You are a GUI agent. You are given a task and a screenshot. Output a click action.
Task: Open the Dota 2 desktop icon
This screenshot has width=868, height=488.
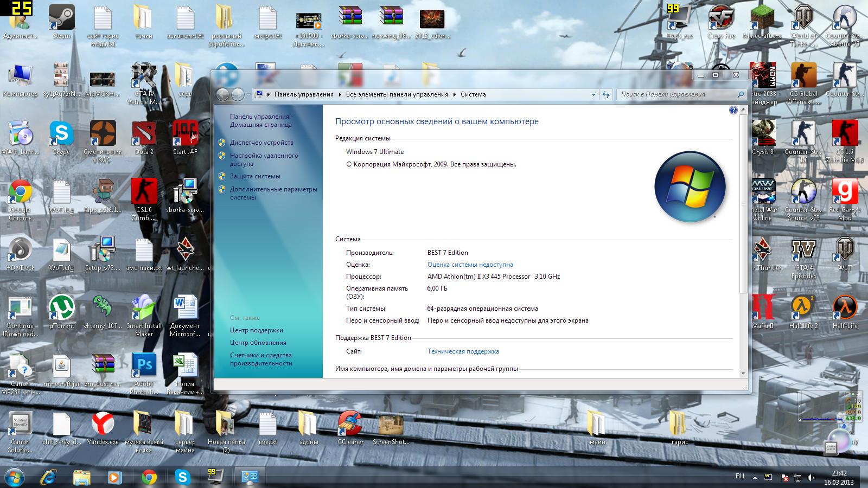coord(144,138)
